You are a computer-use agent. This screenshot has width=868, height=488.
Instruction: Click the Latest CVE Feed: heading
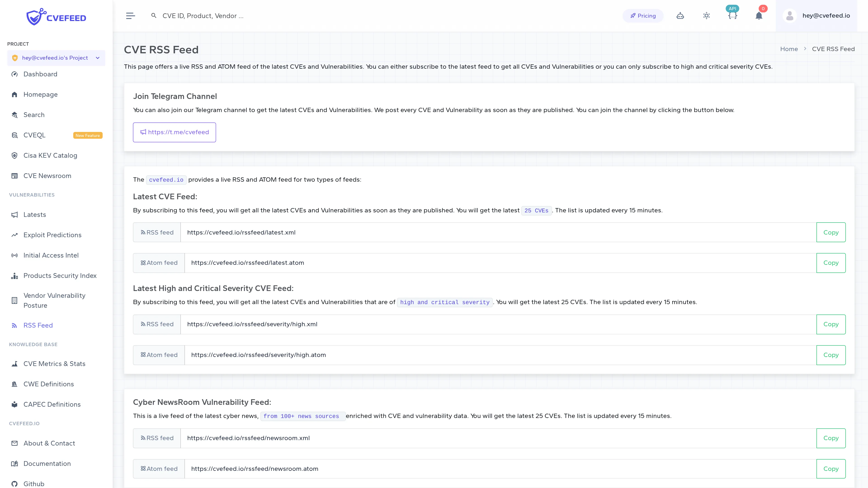(165, 197)
